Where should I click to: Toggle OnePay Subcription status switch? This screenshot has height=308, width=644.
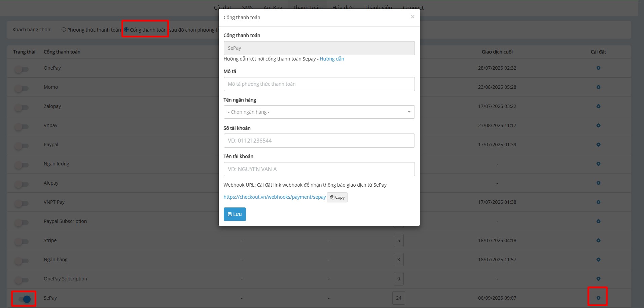[22, 280]
